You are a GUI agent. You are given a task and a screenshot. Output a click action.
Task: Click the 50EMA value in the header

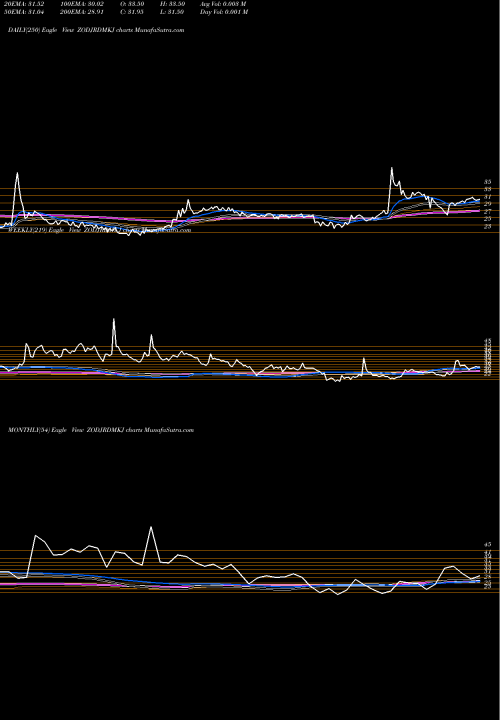click(x=24, y=12)
